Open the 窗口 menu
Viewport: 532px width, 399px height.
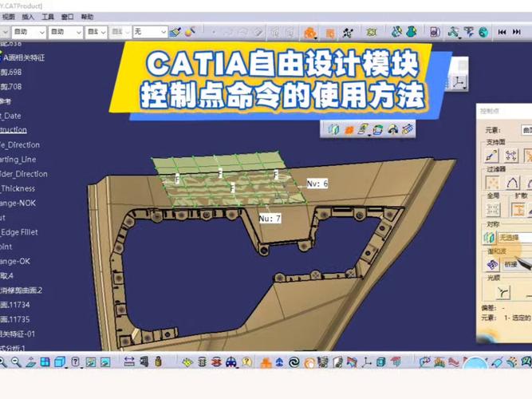(x=67, y=17)
